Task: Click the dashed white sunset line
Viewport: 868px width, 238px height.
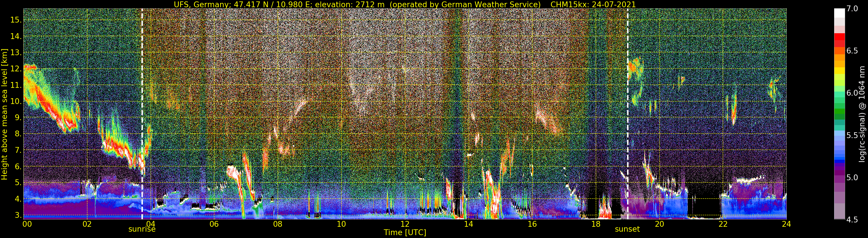Action: click(x=627, y=114)
